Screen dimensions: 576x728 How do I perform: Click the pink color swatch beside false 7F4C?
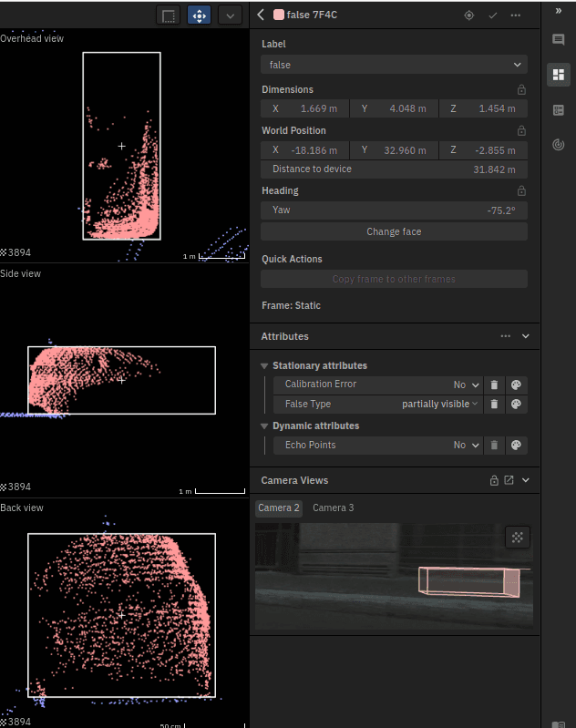pyautogui.click(x=279, y=15)
